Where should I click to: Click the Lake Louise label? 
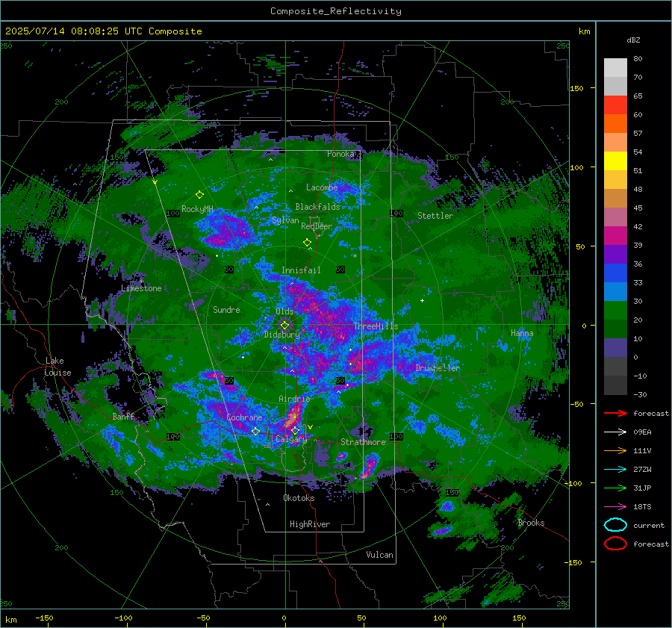coord(57,367)
